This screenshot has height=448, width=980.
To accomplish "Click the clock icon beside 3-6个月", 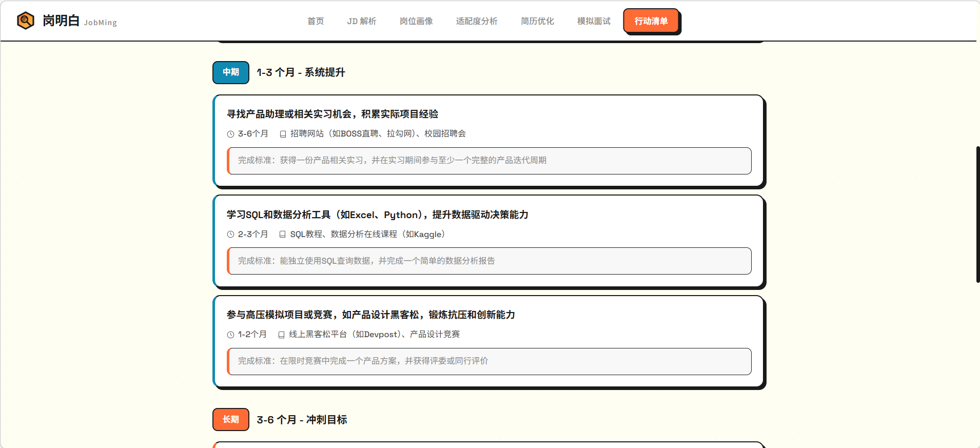I will [x=230, y=134].
